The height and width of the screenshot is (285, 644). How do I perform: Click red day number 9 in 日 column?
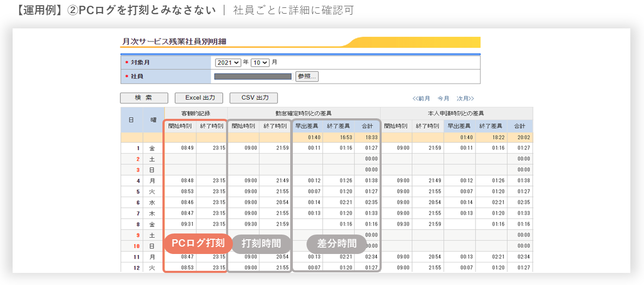[138, 235]
